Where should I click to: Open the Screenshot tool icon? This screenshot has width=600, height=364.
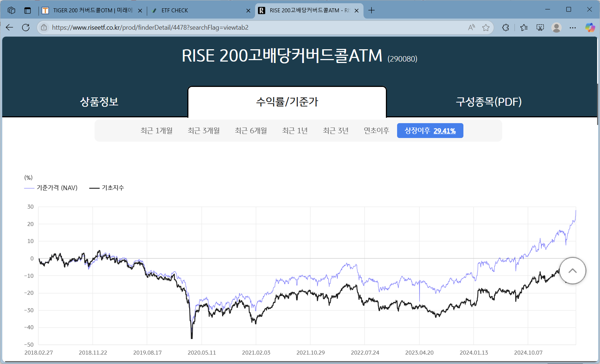click(x=540, y=28)
